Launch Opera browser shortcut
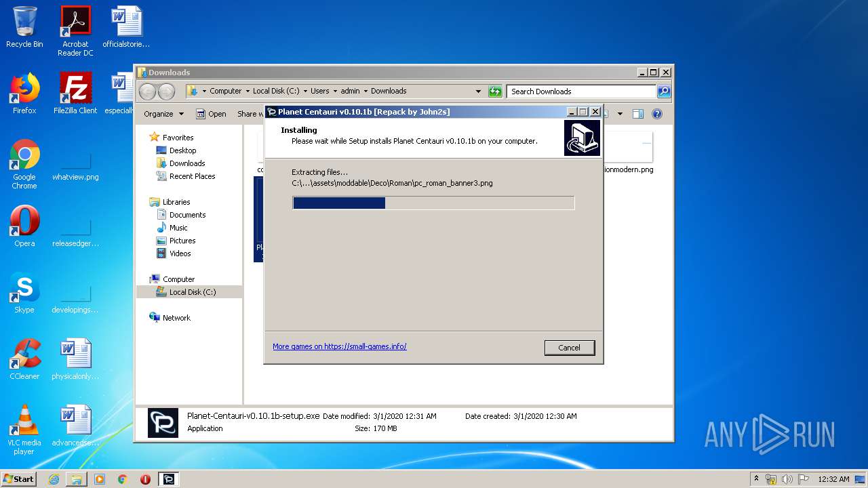Viewport: 868px width, 488px height. (24, 226)
